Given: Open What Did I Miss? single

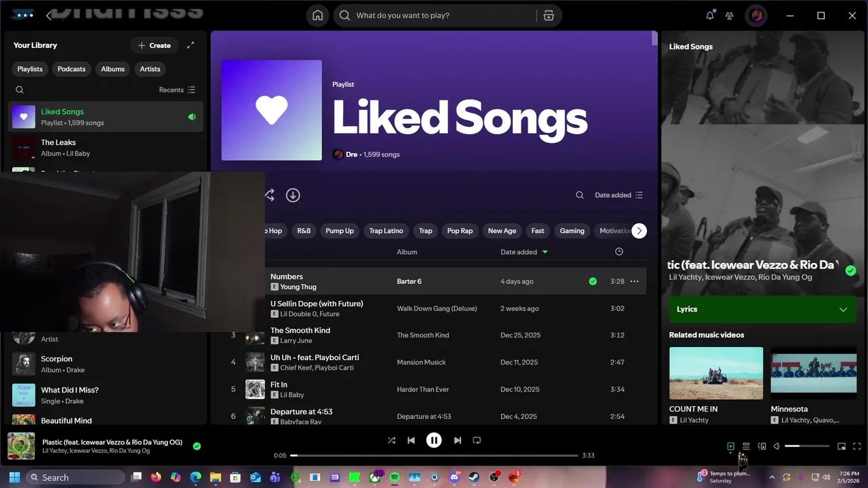Looking at the screenshot, I should click(106, 395).
